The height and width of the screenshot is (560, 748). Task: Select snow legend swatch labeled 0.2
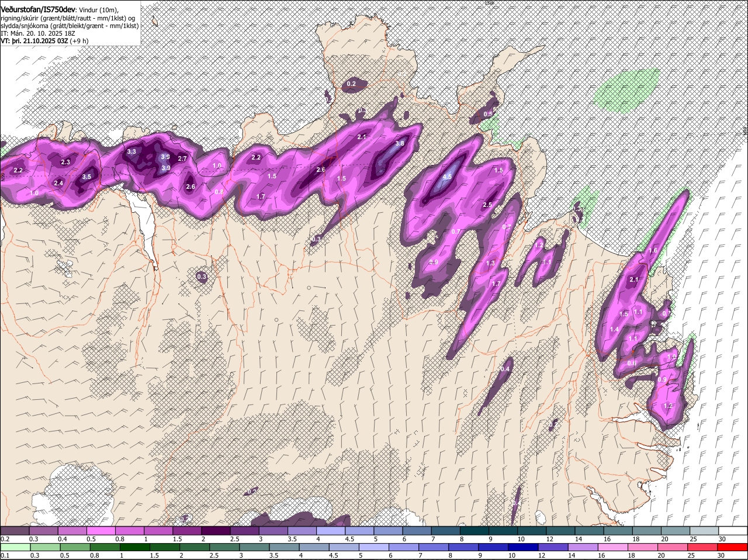[14, 531]
